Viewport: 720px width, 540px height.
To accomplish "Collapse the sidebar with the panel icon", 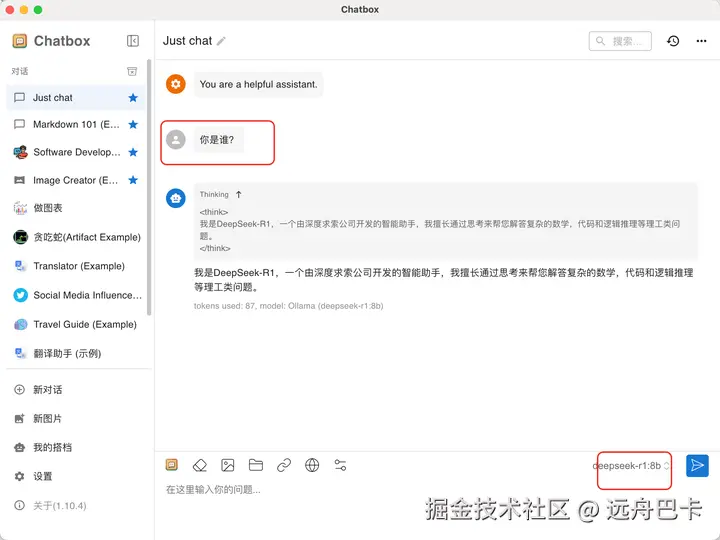I will click(x=133, y=41).
